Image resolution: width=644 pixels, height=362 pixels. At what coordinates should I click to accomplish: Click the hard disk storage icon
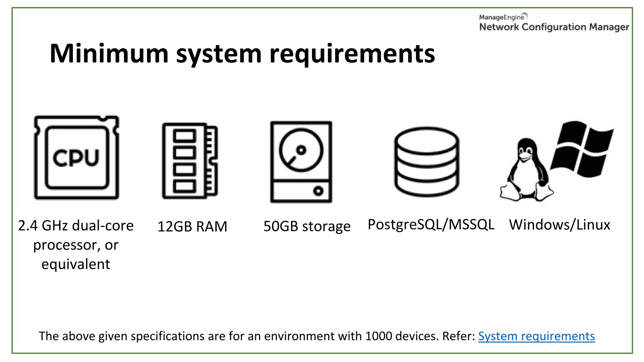tap(301, 162)
